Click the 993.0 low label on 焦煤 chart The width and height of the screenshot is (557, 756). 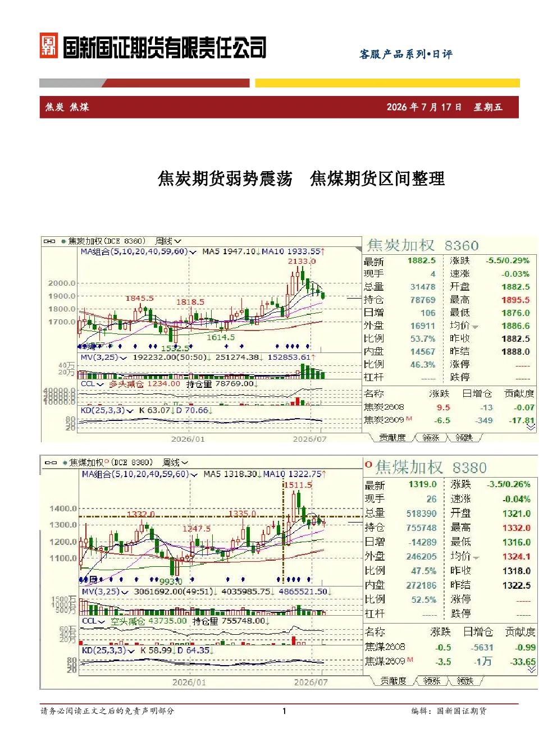tap(171, 581)
